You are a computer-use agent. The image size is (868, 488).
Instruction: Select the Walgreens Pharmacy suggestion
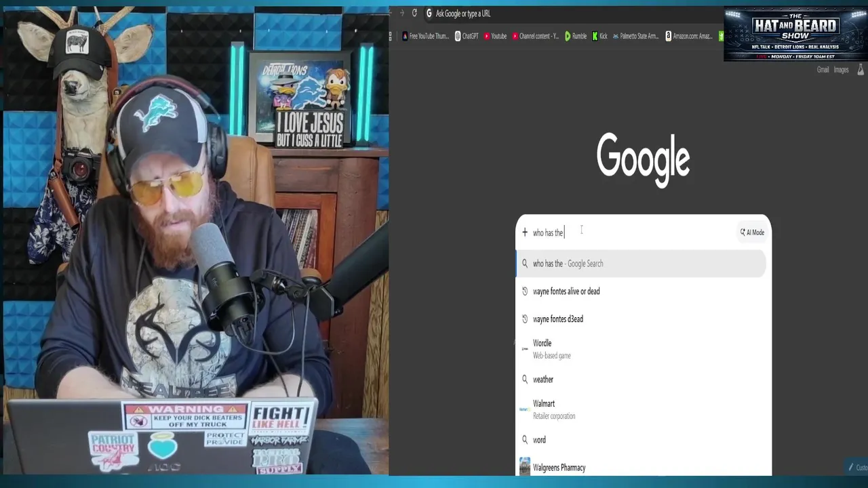point(641,467)
